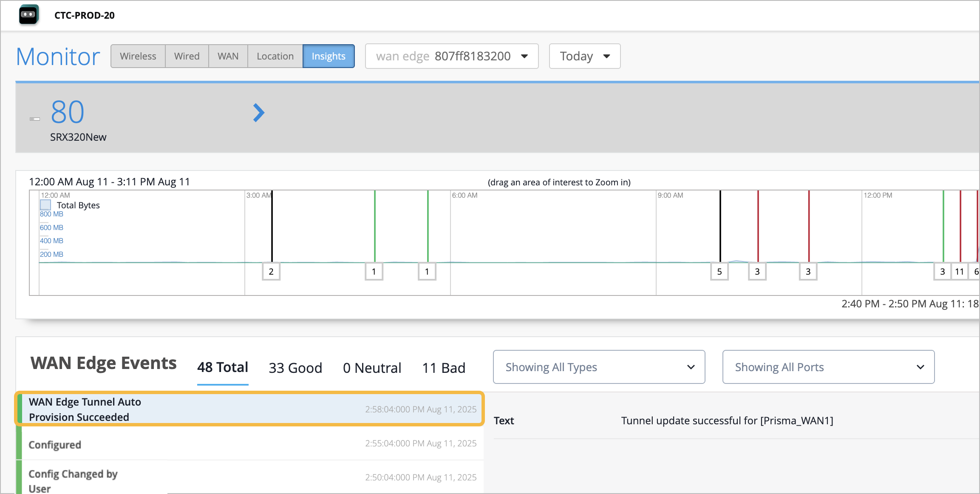
Task: Filter events by 11 Bad
Action: click(x=443, y=368)
